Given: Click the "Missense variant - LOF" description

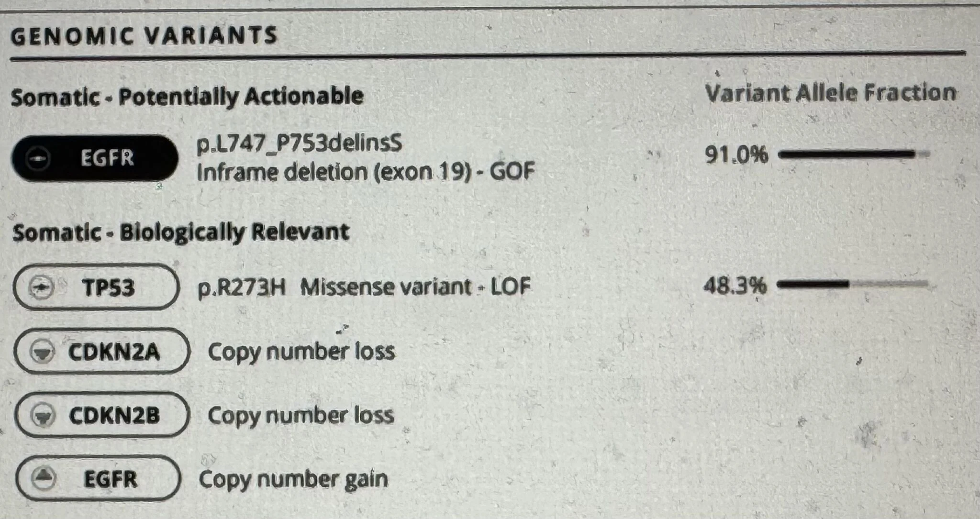Looking at the screenshot, I should 415,287.
